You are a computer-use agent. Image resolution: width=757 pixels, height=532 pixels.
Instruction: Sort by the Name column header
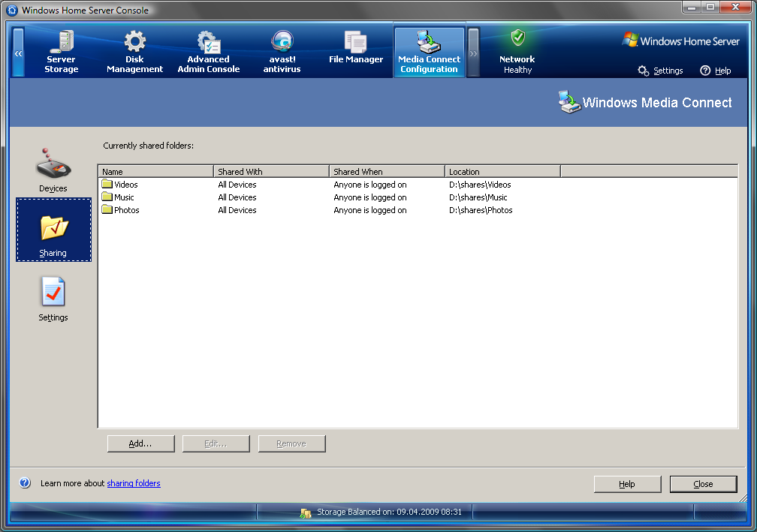tap(156, 171)
